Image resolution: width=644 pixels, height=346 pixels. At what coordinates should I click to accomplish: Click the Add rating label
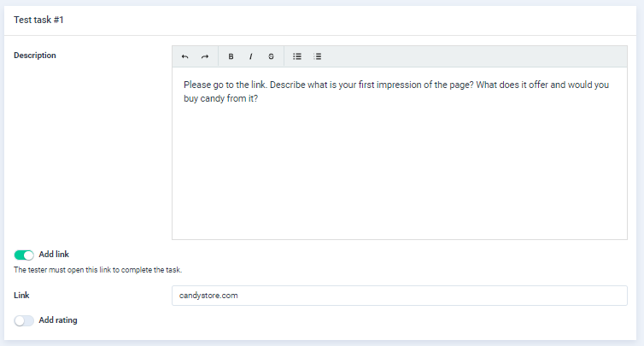pyautogui.click(x=58, y=320)
